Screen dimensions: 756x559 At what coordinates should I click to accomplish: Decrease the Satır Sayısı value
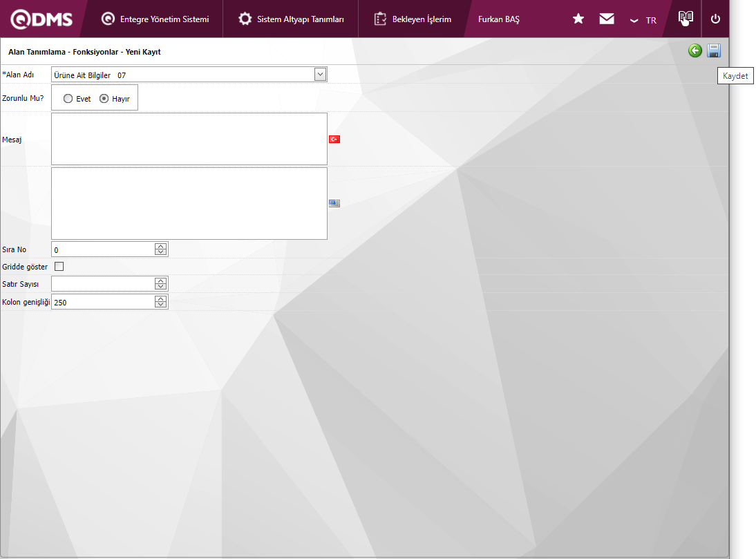coord(160,287)
